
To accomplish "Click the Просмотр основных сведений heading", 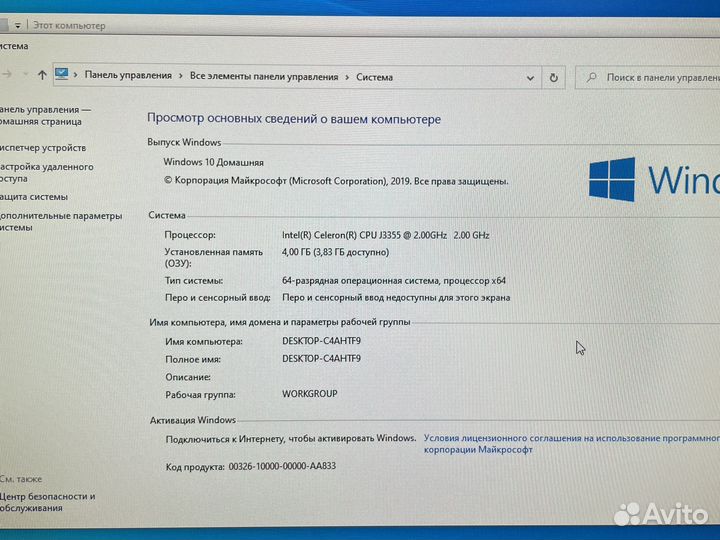I will click(x=294, y=118).
